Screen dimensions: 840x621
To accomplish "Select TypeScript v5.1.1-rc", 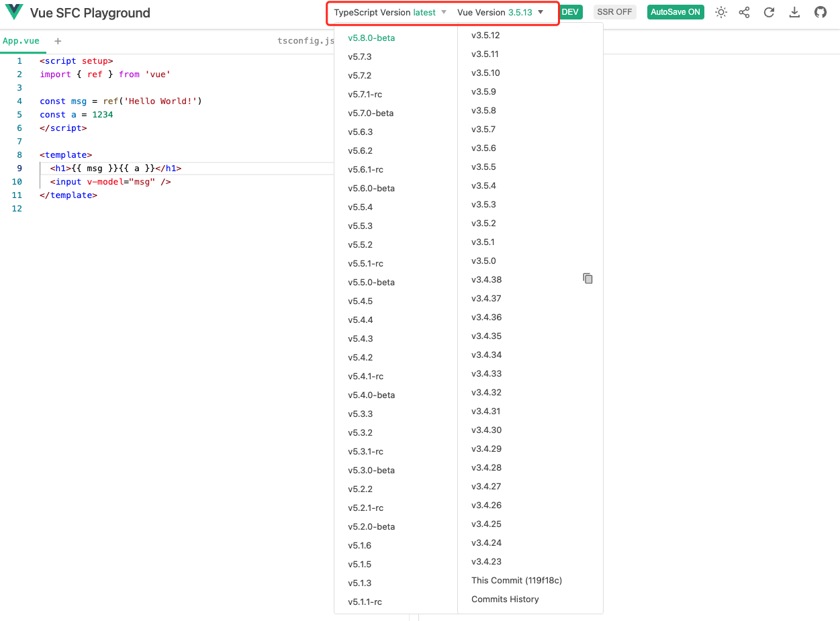I will pyautogui.click(x=365, y=602).
